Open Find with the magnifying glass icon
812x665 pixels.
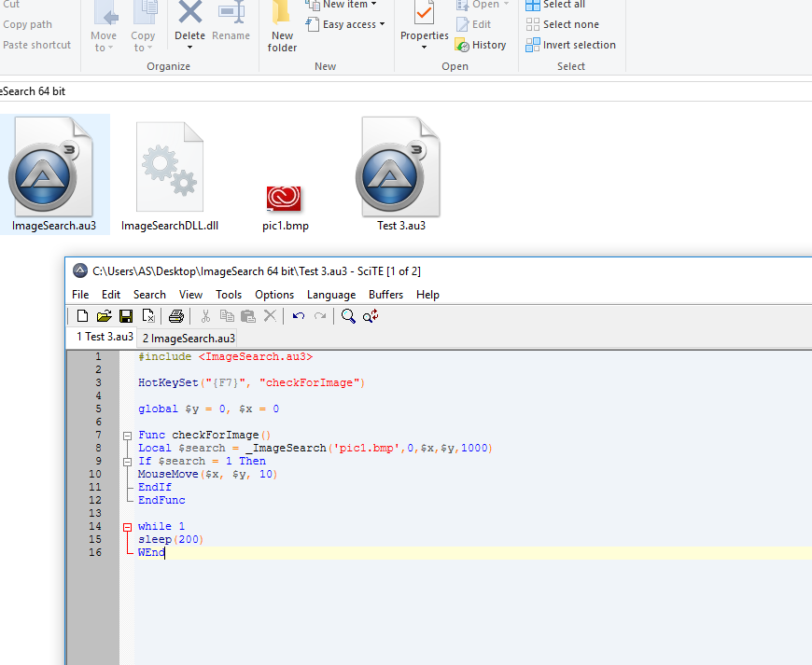coord(348,316)
